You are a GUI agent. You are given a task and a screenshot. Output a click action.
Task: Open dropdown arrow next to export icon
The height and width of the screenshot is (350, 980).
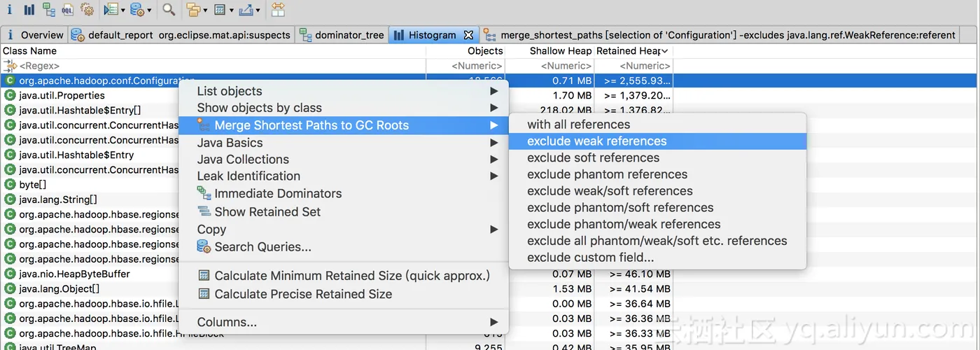pyautogui.click(x=258, y=10)
